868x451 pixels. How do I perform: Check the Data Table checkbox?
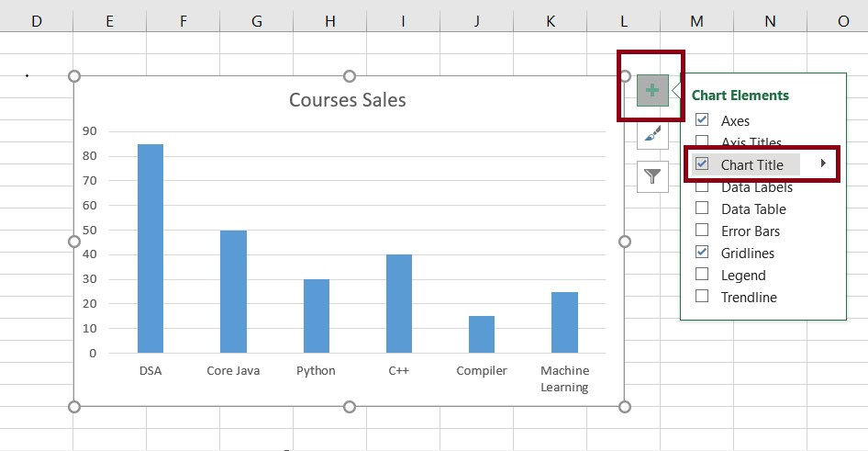(x=702, y=209)
